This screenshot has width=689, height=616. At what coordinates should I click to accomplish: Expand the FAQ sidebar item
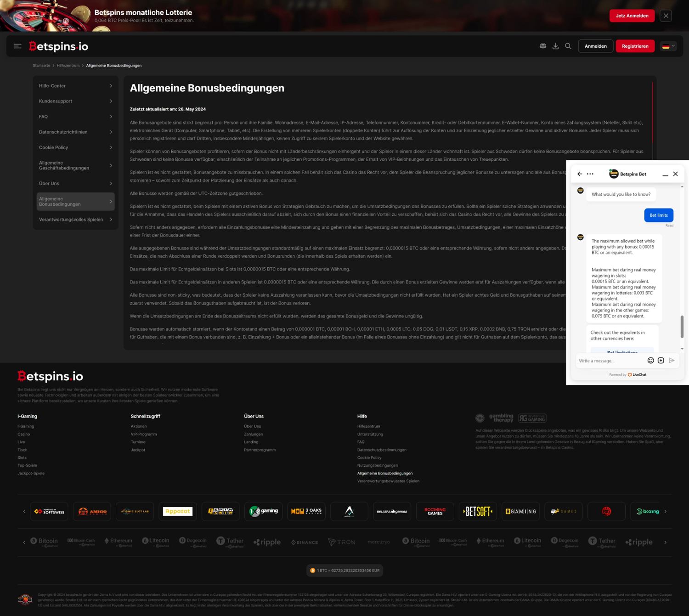coord(75,117)
